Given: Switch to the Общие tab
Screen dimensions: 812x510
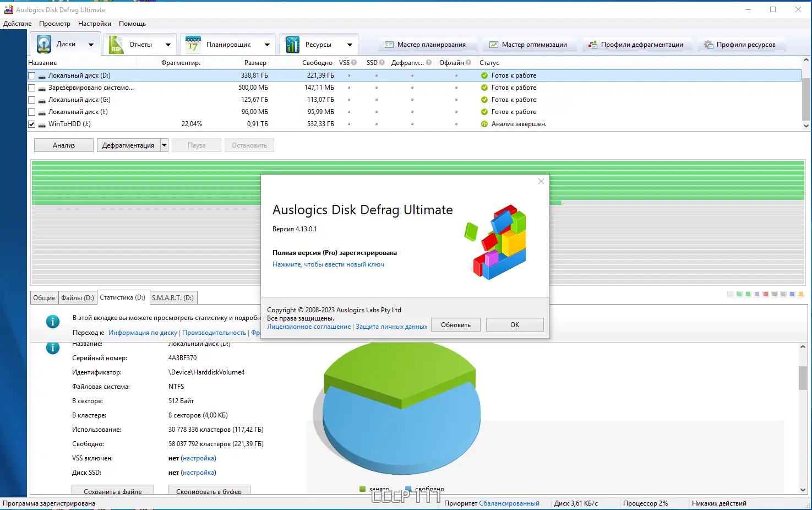Looking at the screenshot, I should 44,298.
